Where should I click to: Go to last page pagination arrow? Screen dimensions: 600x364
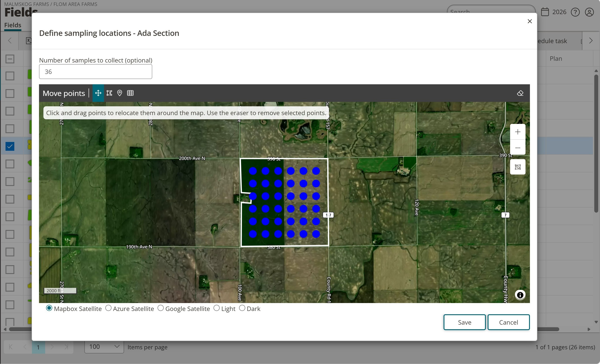pyautogui.click(x=66, y=347)
